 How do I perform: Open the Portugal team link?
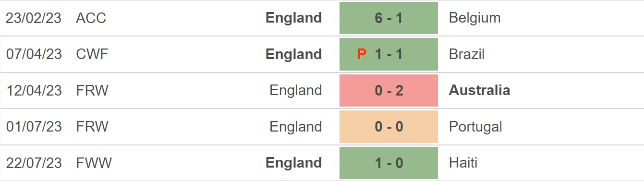point(475,127)
